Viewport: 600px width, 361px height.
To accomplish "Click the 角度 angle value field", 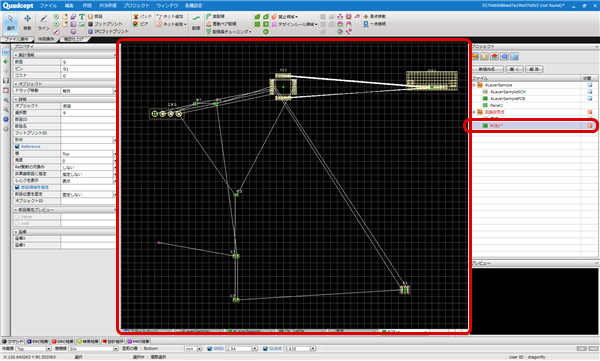I will [x=88, y=161].
